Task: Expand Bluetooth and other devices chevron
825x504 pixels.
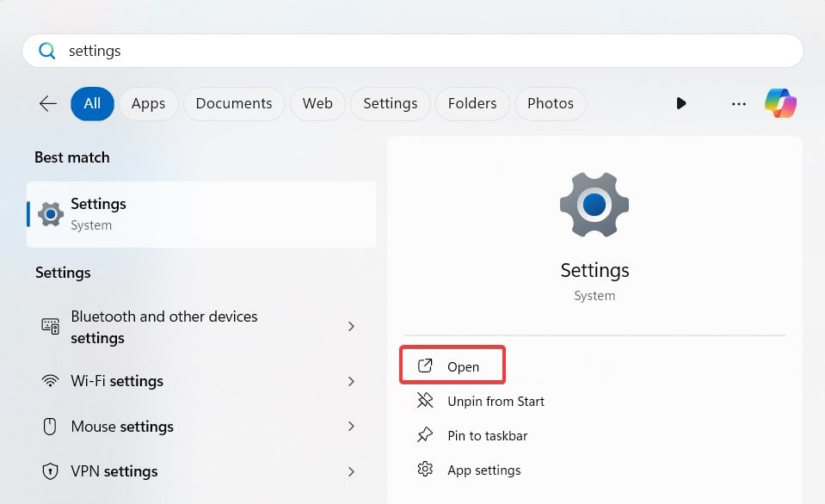Action: pos(351,327)
